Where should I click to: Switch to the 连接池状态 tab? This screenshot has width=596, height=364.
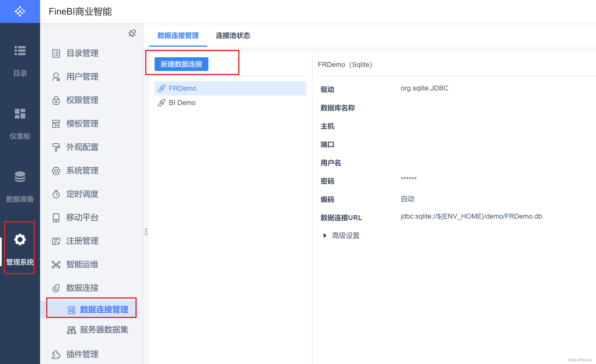pos(233,35)
